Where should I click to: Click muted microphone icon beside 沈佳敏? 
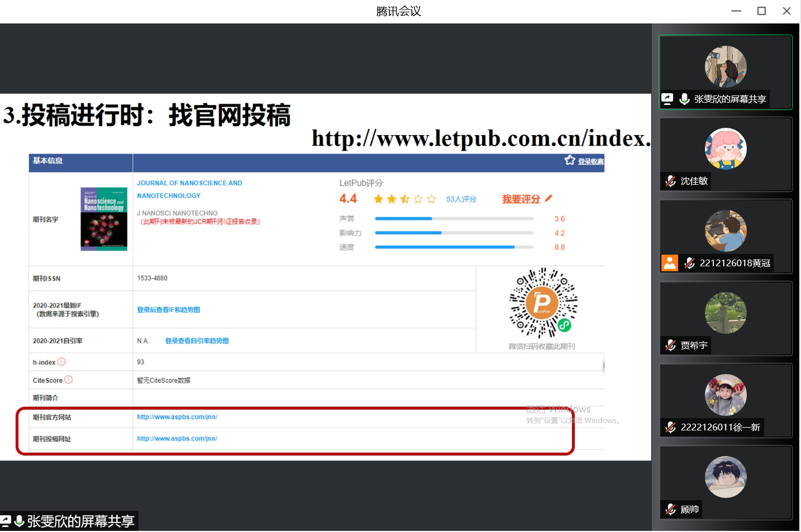coord(671,181)
